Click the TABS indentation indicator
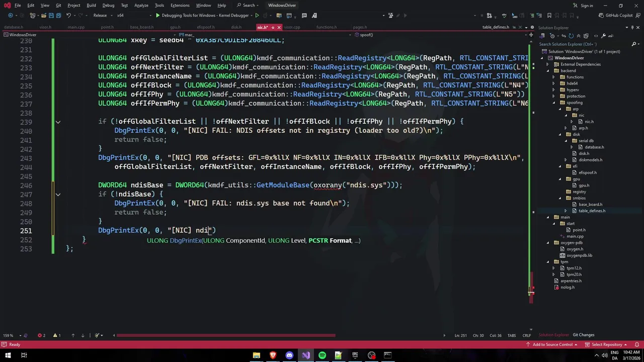The image size is (644, 362). [511, 335]
